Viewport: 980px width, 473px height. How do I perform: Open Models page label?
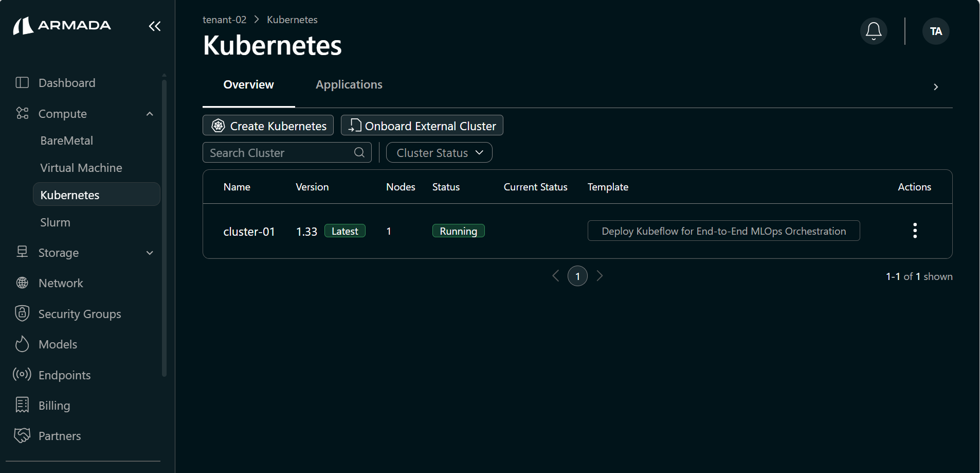tap(58, 344)
